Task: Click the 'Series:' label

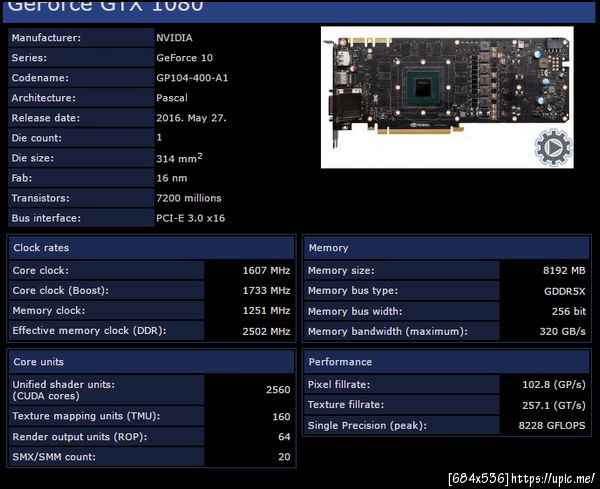Action: click(x=29, y=58)
